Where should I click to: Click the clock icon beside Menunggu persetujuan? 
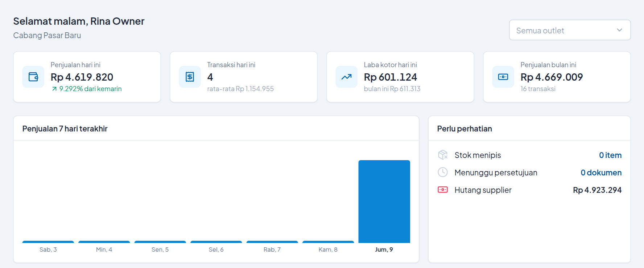[x=443, y=172]
